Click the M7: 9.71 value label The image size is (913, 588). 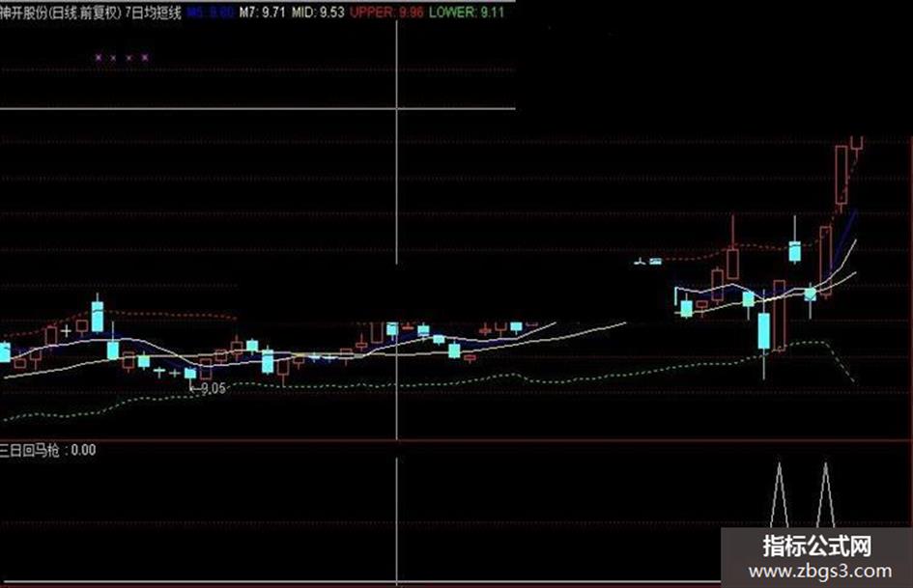click(262, 13)
